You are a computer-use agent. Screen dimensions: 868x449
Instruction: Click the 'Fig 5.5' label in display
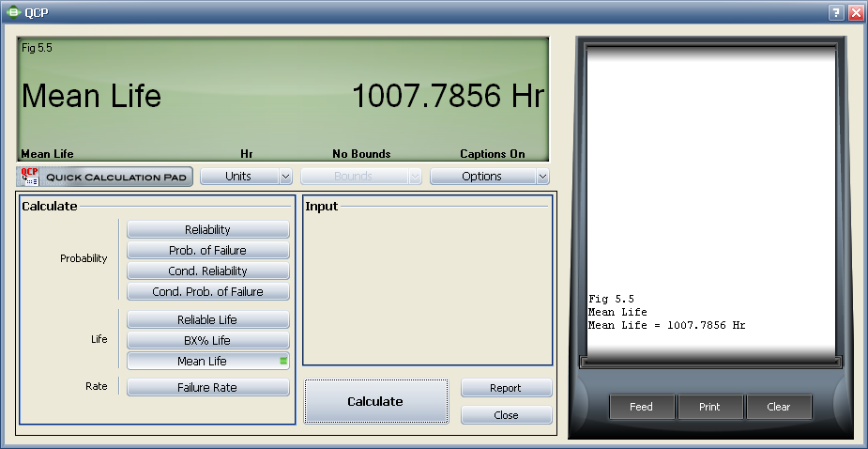(x=37, y=48)
